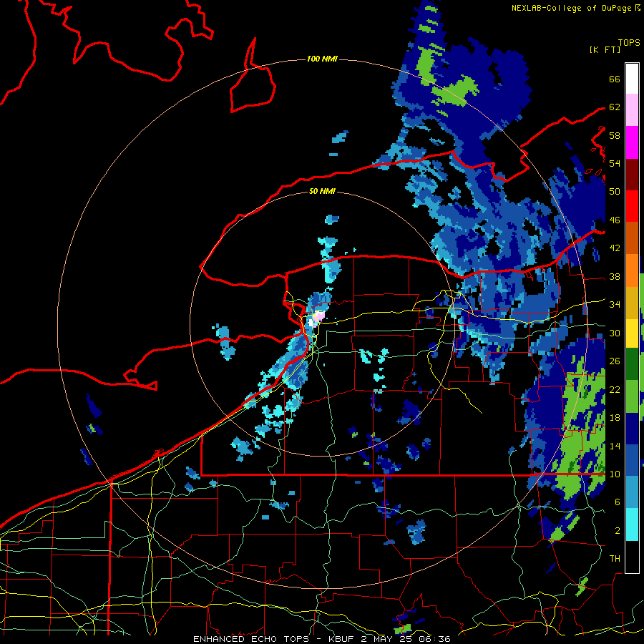Click the legend value "22"
The width and height of the screenshot is (644, 644).
(x=615, y=389)
